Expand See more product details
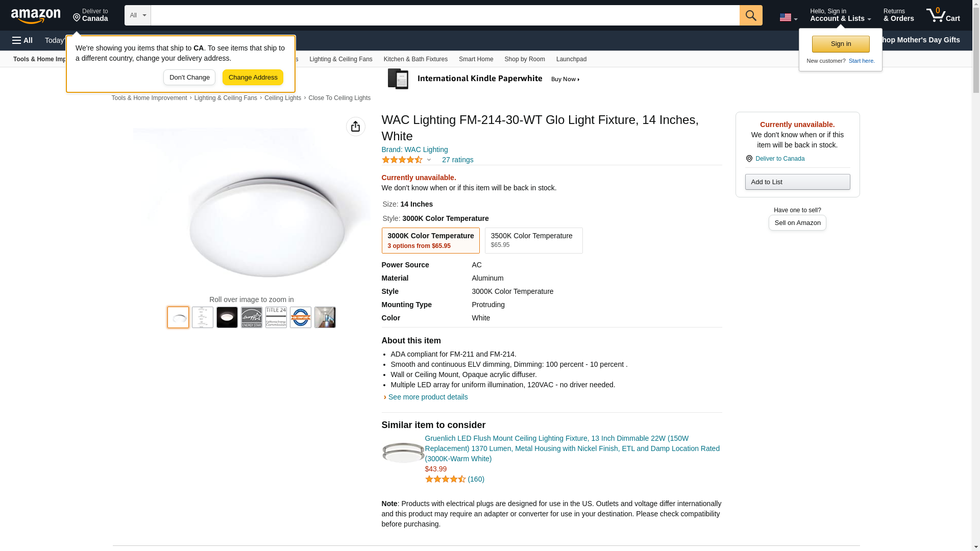980x551 pixels. click(427, 397)
